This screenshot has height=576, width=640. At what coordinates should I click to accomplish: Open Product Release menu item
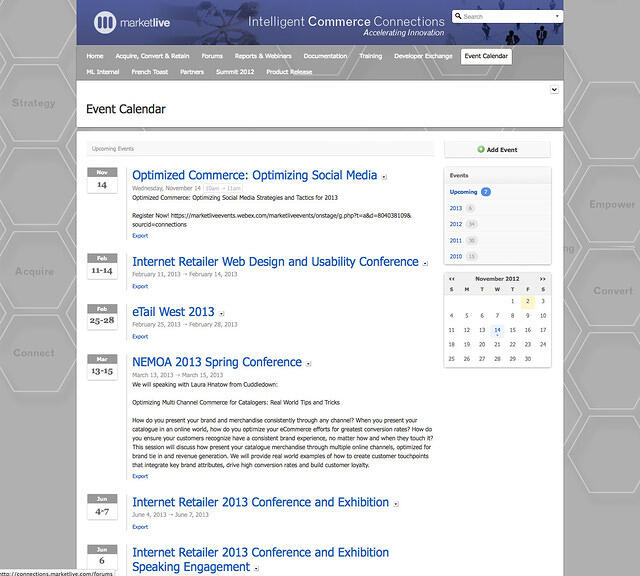click(x=289, y=72)
